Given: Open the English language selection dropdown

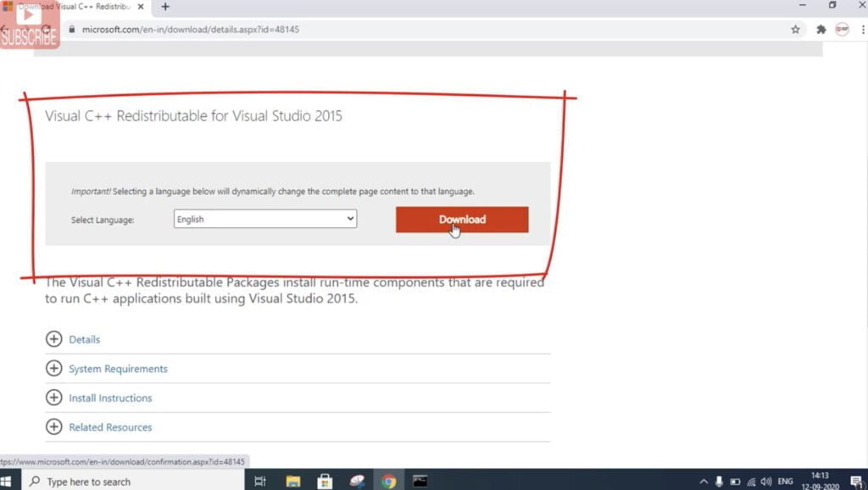Looking at the screenshot, I should pos(264,219).
